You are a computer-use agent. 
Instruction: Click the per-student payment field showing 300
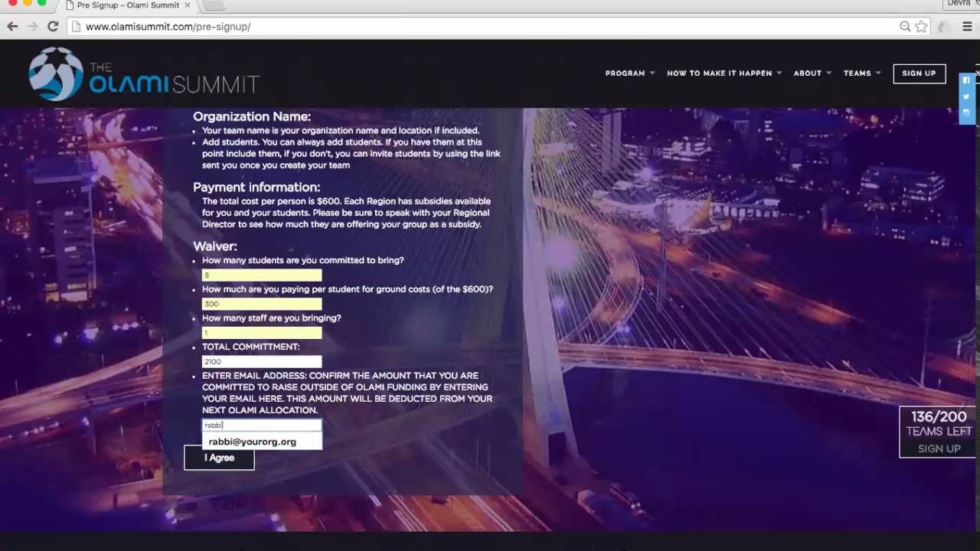click(x=262, y=304)
